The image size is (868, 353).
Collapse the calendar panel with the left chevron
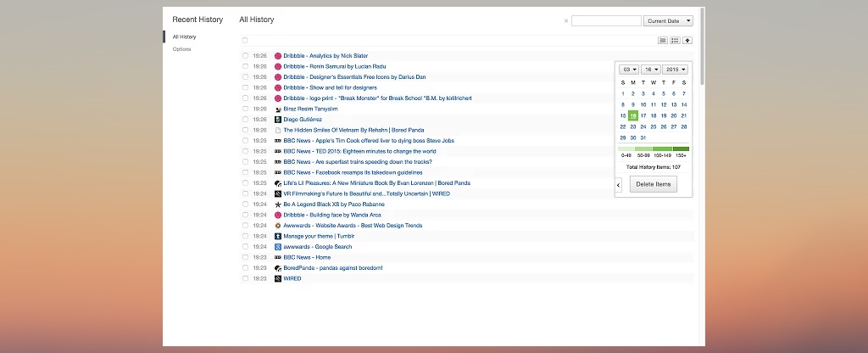618,184
